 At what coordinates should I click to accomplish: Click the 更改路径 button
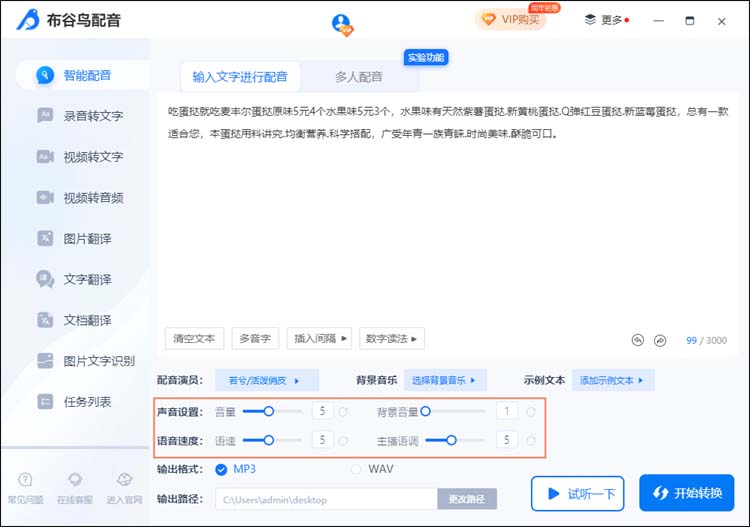[x=467, y=499]
